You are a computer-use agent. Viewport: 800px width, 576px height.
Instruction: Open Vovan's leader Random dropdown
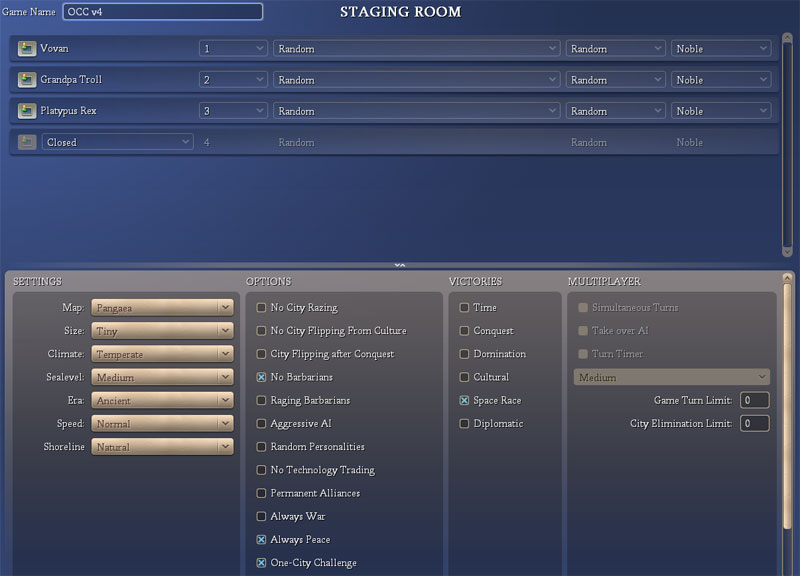(x=615, y=48)
